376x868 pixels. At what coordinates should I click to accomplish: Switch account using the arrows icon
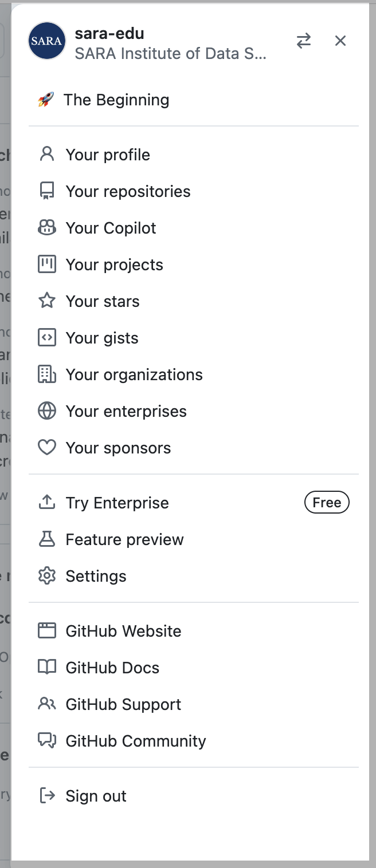[304, 41]
